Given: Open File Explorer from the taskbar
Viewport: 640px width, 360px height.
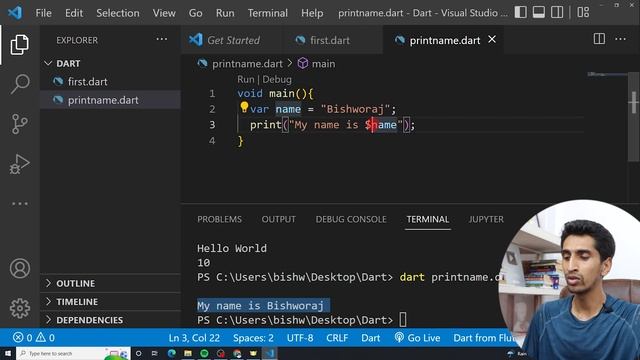Looking at the screenshot, I should [x=188, y=353].
